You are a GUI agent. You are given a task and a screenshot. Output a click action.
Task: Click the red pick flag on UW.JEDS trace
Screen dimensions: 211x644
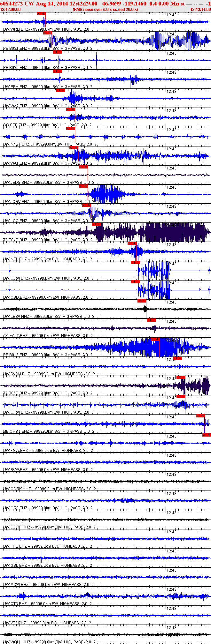pos(83,167)
